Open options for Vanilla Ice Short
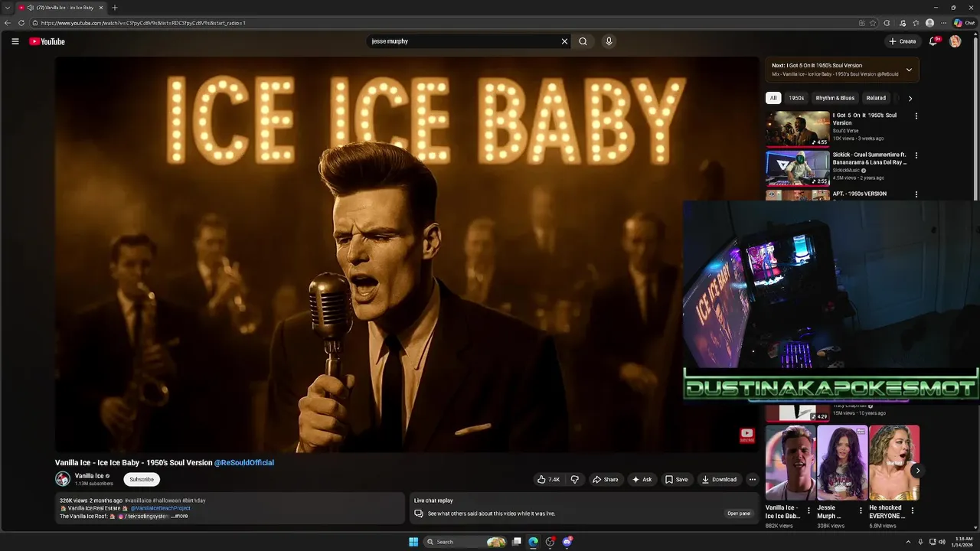This screenshot has width=980, height=551. tap(808, 510)
